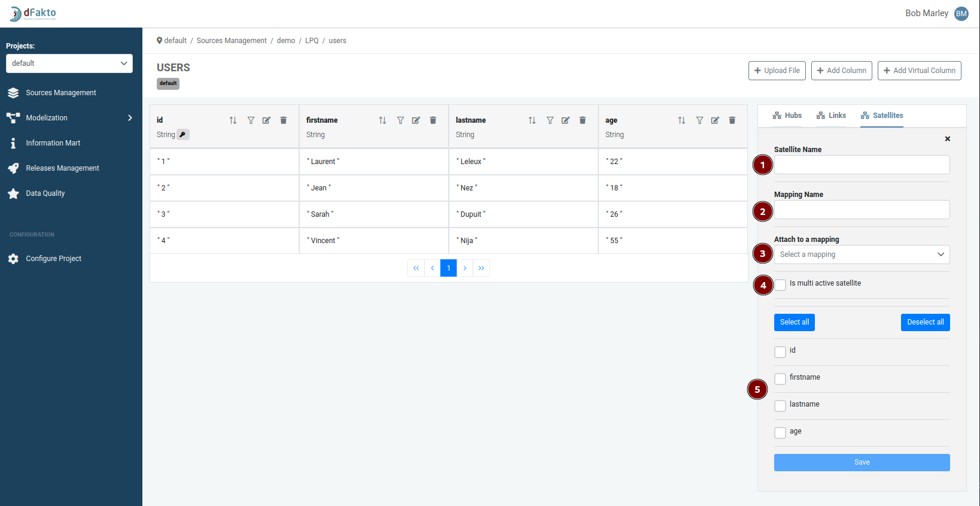Click the Add Column button
980x506 pixels.
tap(842, 71)
